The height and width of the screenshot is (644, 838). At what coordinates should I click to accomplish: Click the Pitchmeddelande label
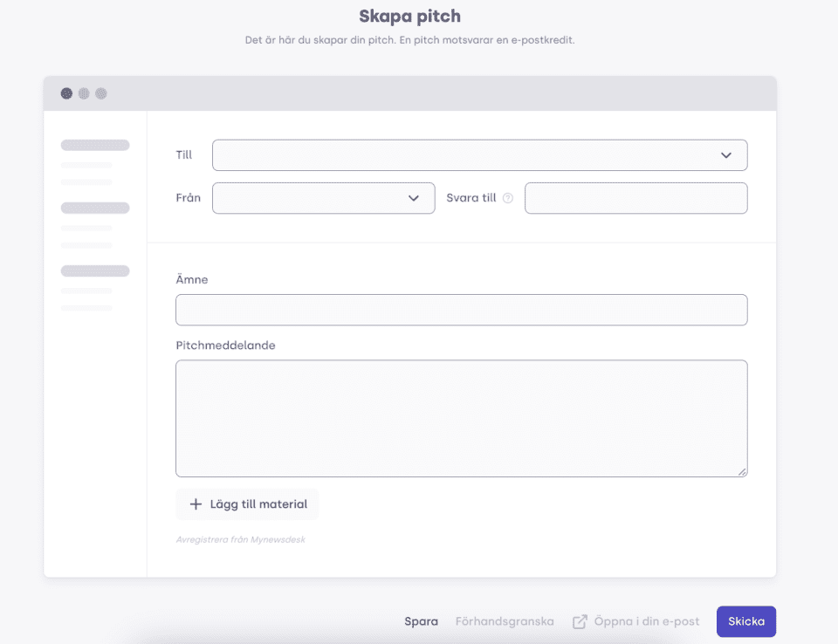(225, 346)
